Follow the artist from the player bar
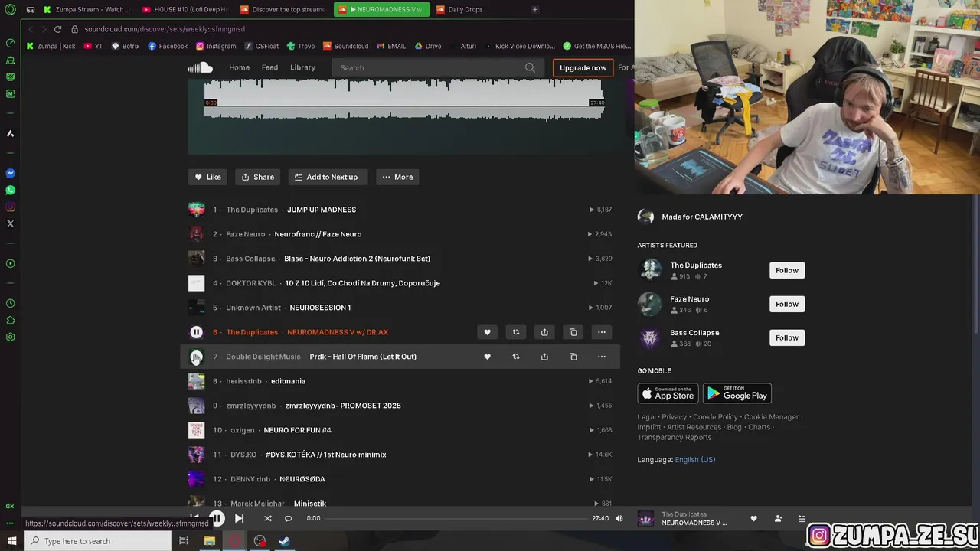 [x=778, y=518]
